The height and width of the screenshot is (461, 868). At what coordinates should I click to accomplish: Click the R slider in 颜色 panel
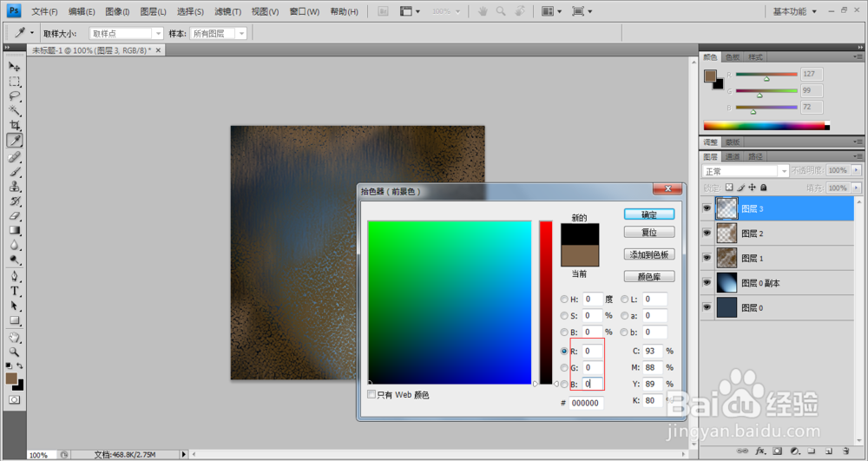766,74
